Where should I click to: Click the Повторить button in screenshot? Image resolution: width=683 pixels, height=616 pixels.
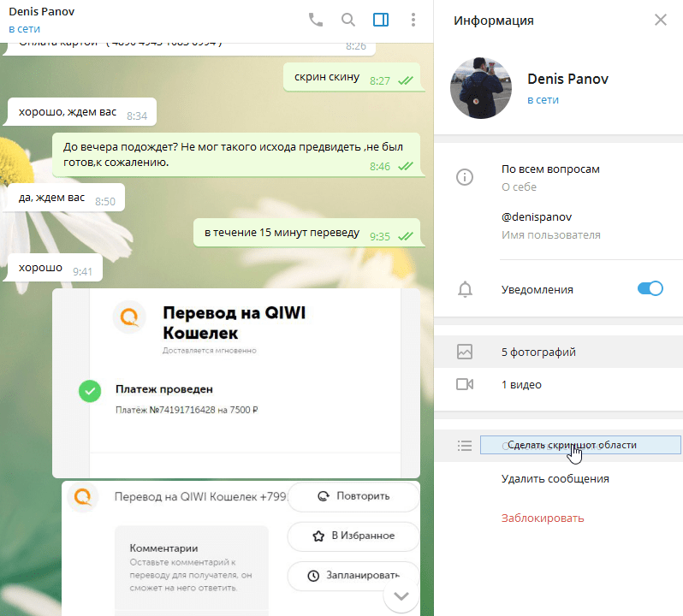click(x=353, y=496)
